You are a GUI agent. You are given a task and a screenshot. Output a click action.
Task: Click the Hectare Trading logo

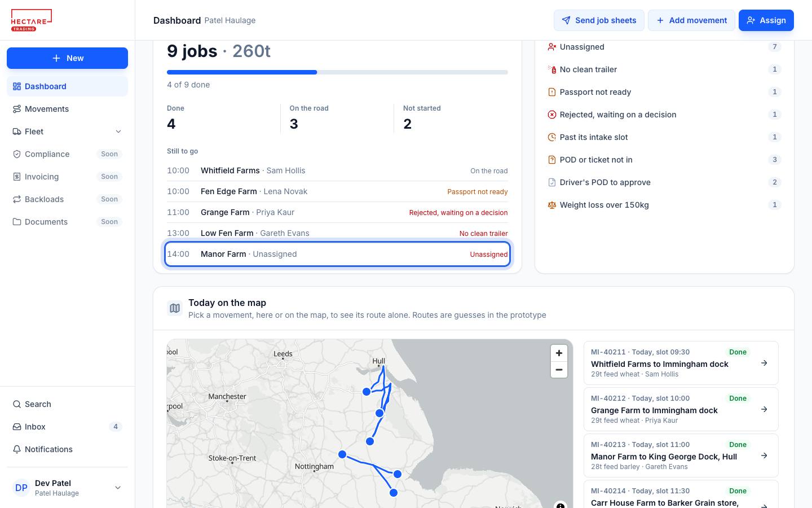point(32,20)
